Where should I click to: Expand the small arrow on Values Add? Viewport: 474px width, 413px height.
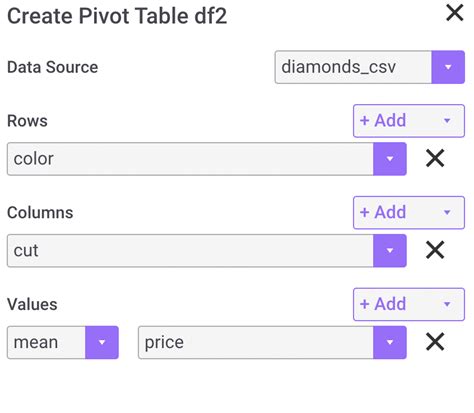(447, 304)
